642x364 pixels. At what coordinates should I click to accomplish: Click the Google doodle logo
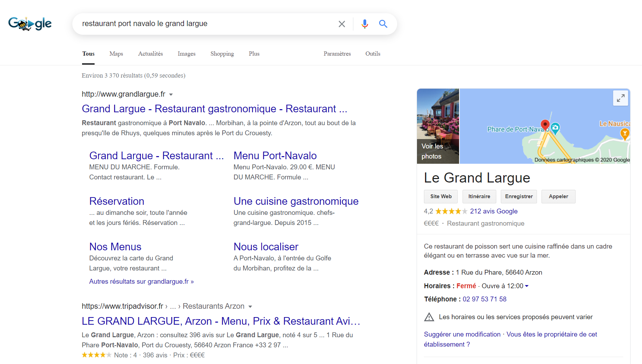30,24
